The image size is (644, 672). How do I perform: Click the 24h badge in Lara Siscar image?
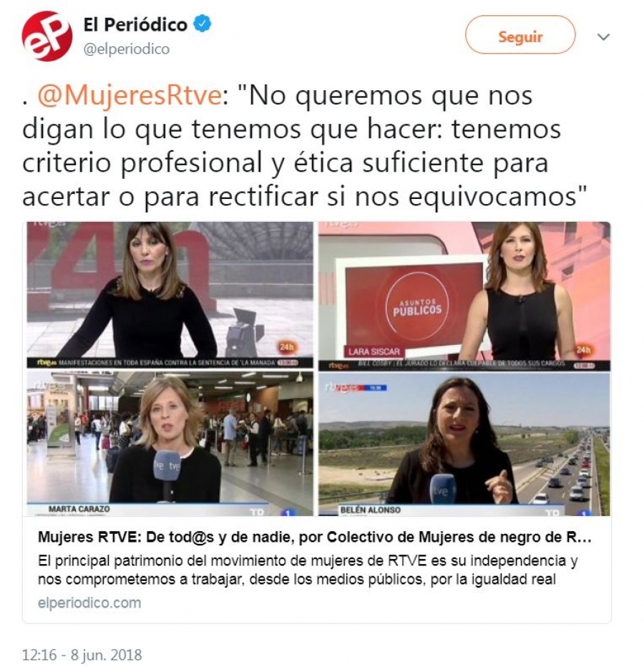pyautogui.click(x=582, y=349)
